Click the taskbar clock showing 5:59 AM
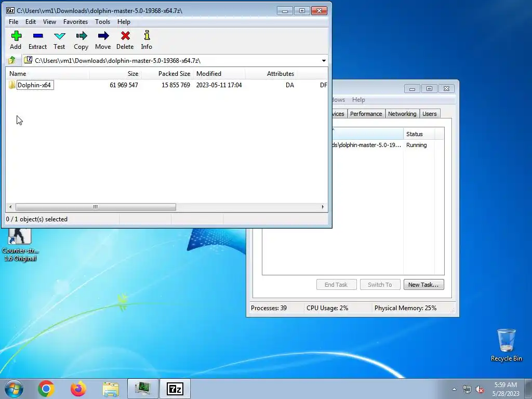Image resolution: width=532 pixels, height=399 pixels. (x=506, y=389)
